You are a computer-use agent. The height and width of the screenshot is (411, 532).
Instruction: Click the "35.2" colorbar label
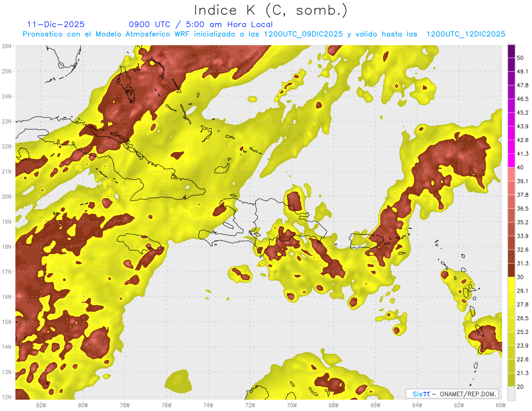(x=523, y=222)
